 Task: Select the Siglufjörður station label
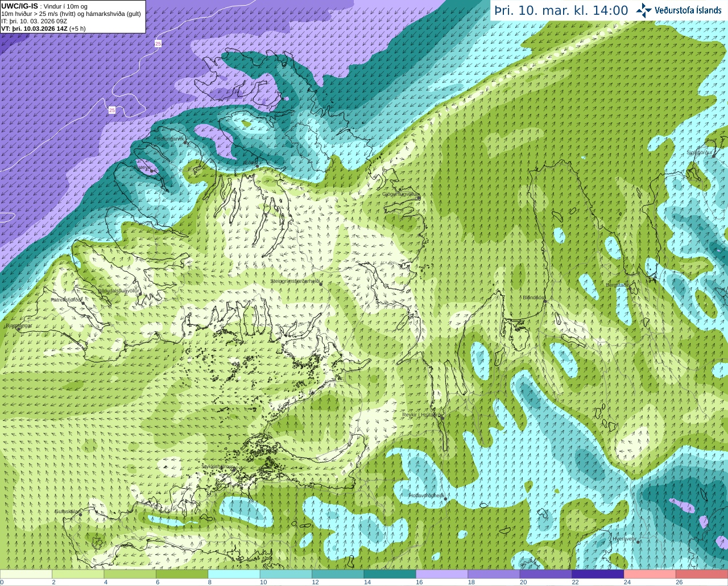700,152
